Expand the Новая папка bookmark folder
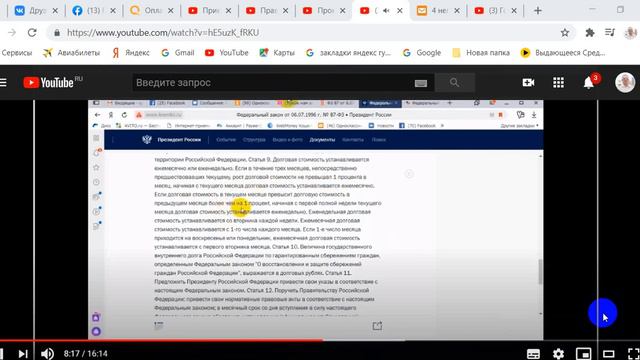Screen dimensions: 640x360 pos(481,53)
